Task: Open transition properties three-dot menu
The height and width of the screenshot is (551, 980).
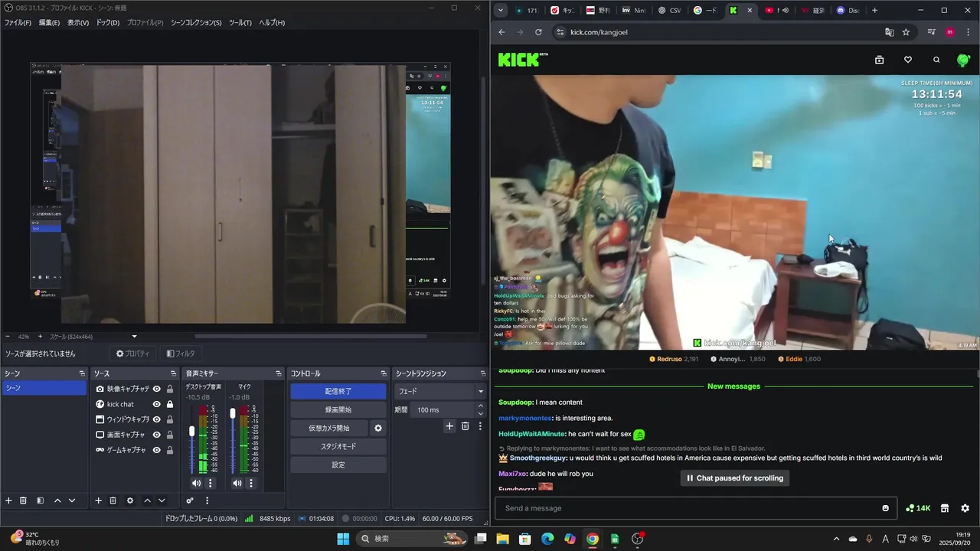Action: click(480, 426)
